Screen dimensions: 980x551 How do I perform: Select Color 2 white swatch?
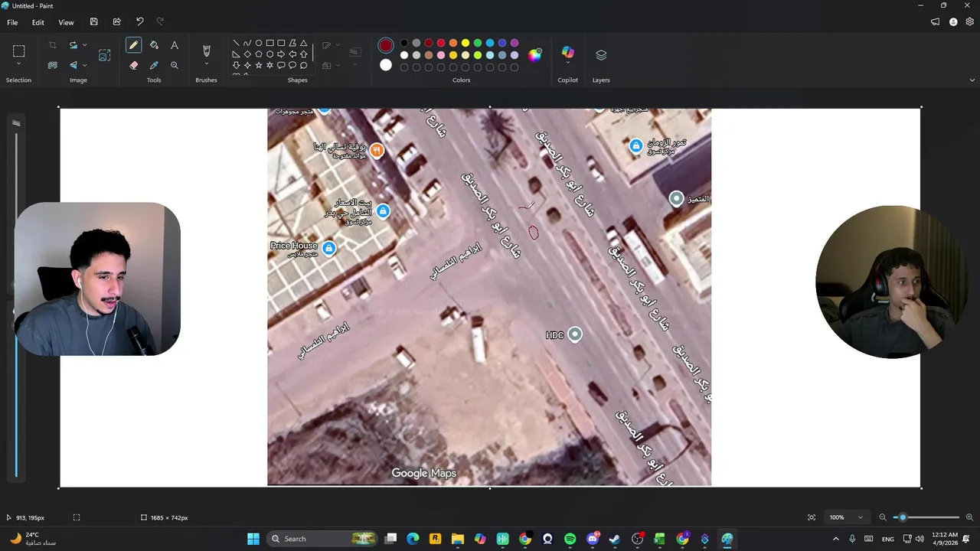click(x=386, y=65)
